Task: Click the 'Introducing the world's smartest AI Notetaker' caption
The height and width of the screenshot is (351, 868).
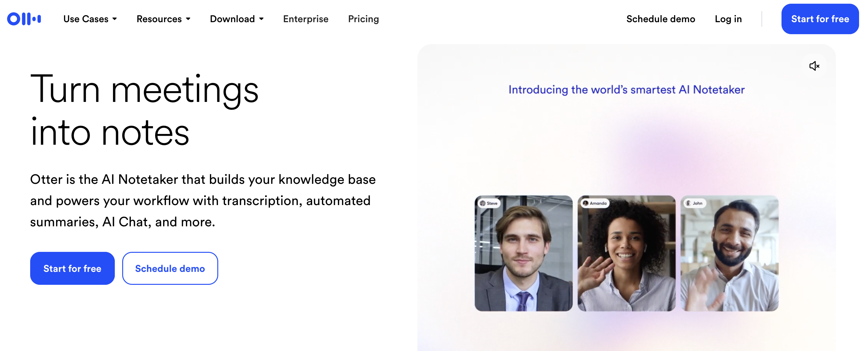Action: [x=626, y=89]
